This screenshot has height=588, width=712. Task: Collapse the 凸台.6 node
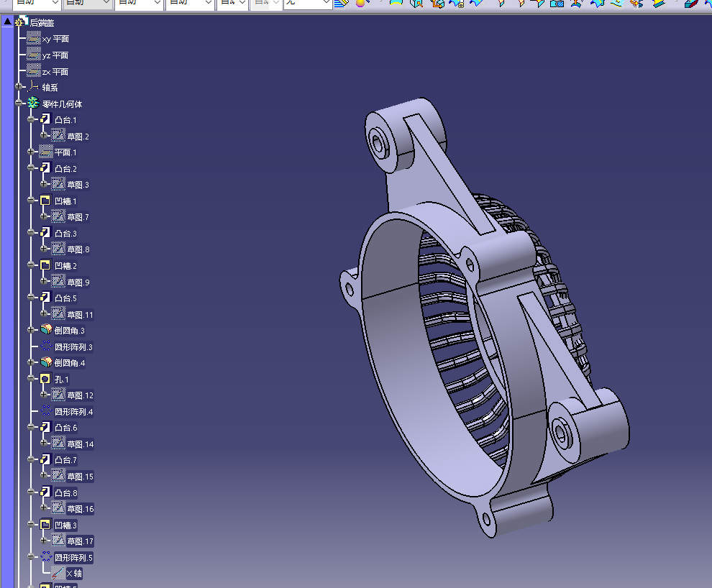[x=31, y=427]
